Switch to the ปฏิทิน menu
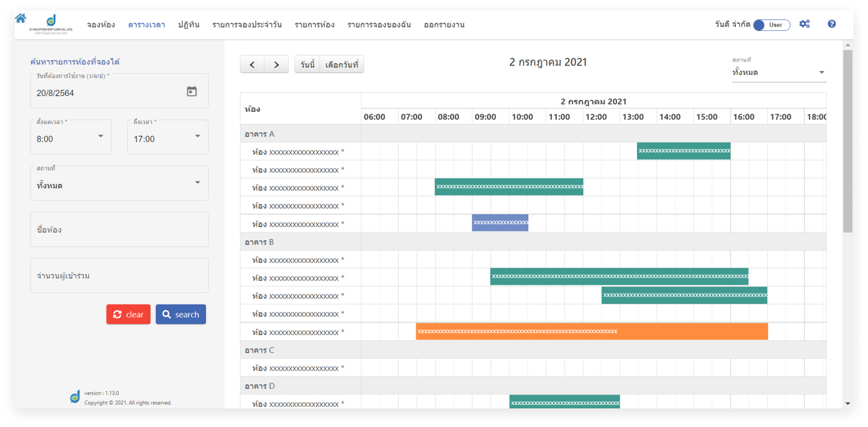868x427 pixels. coord(188,24)
